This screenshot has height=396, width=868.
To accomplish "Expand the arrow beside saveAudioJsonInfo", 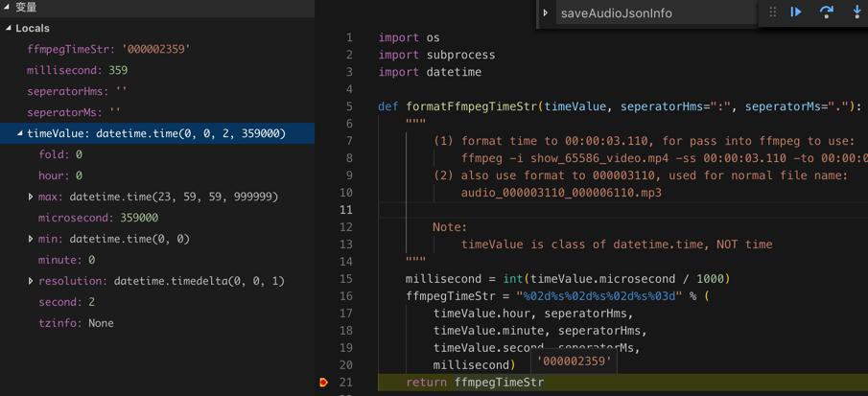I will coord(546,12).
